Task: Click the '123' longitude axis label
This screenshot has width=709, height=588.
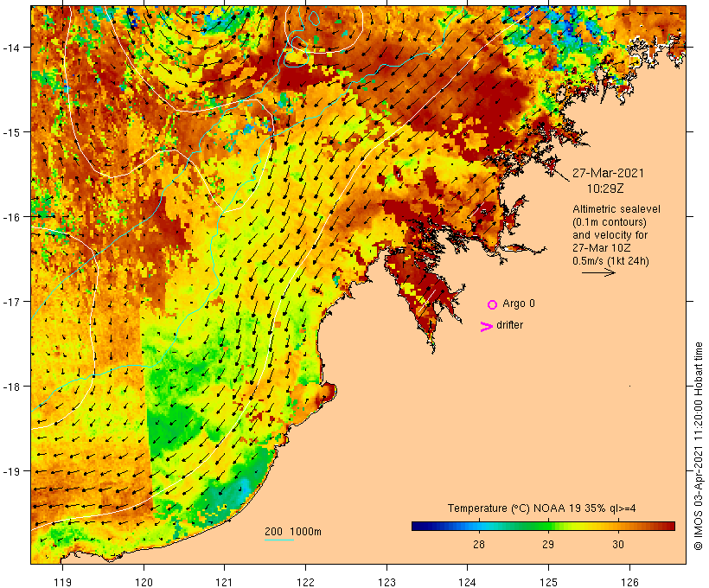Action: tap(386, 582)
